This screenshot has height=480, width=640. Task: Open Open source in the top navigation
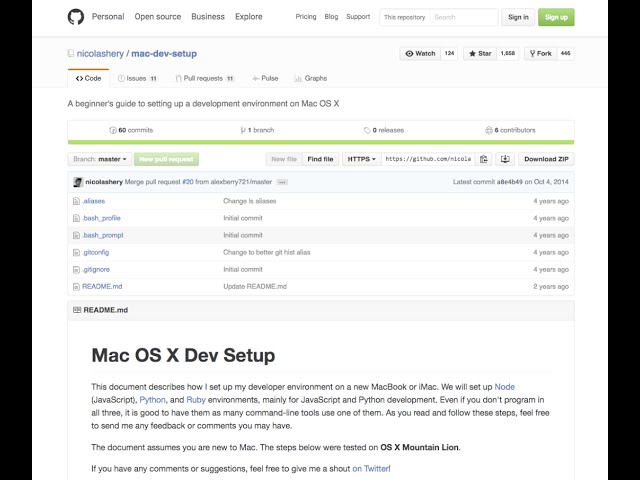click(158, 17)
